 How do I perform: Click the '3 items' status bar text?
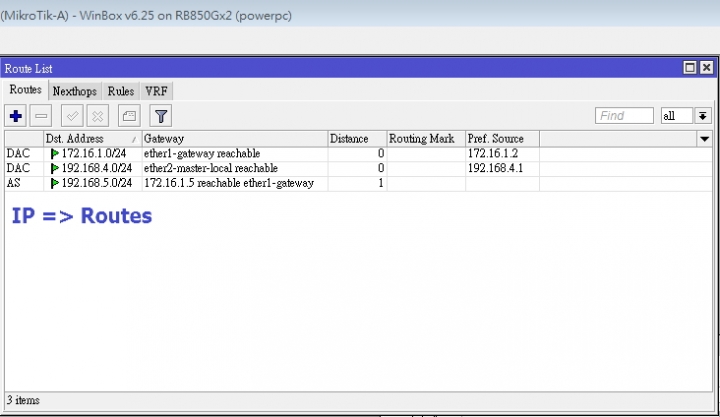pos(23,400)
